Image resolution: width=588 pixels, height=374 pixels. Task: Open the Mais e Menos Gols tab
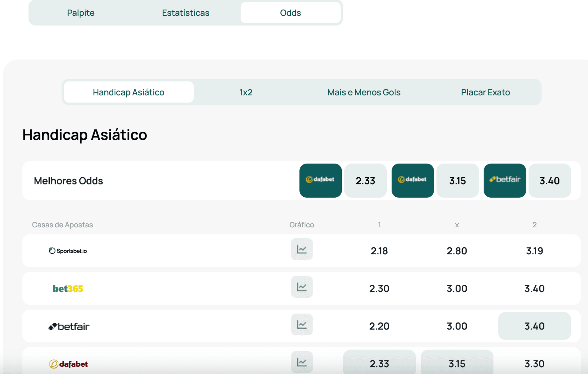click(x=364, y=92)
